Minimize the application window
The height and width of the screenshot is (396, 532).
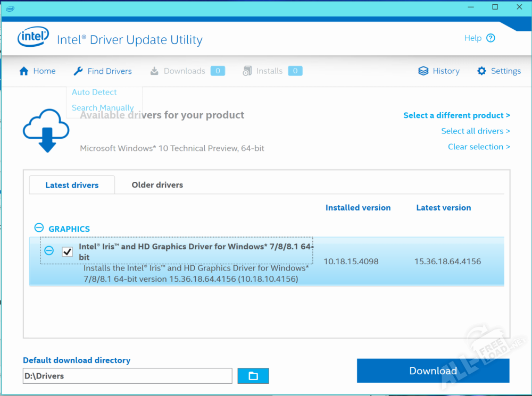click(x=471, y=7)
